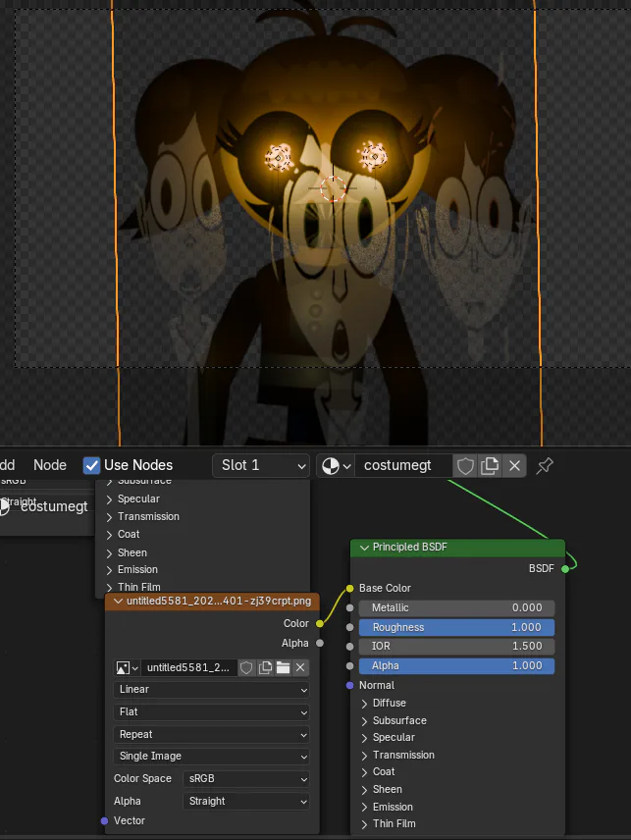Unlink the image with X icon
This screenshot has height=840, width=631.
pyautogui.click(x=300, y=668)
